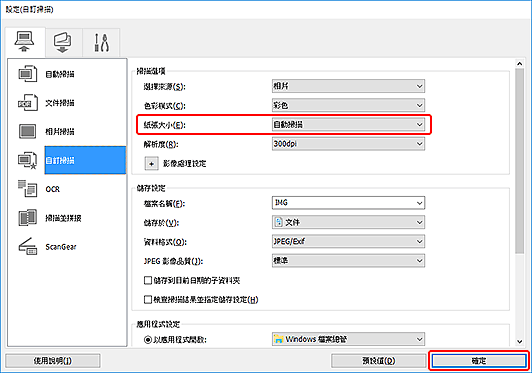Screen dimensions: 532x373
Task: Open the scan-from-computer settings tab
Action: (24, 42)
